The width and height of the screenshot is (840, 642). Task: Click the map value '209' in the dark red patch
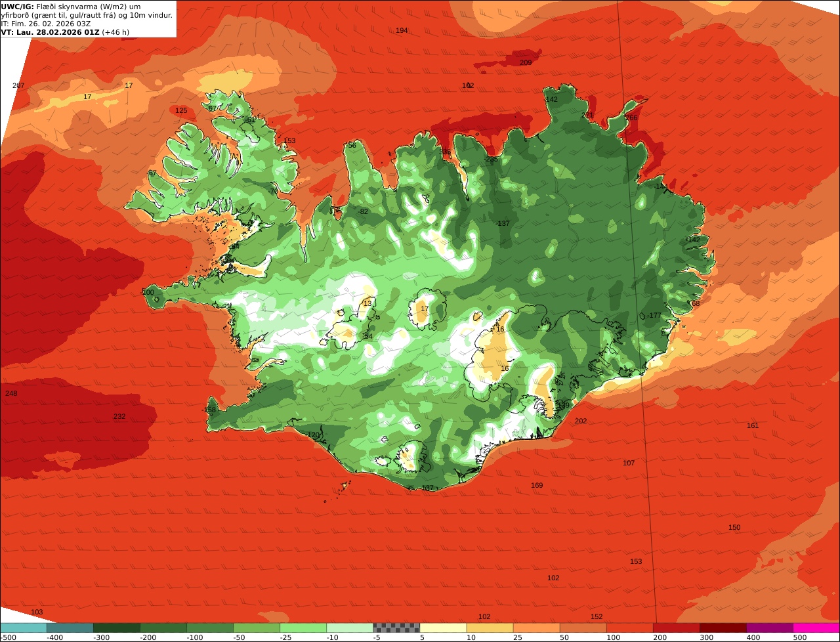coord(526,63)
